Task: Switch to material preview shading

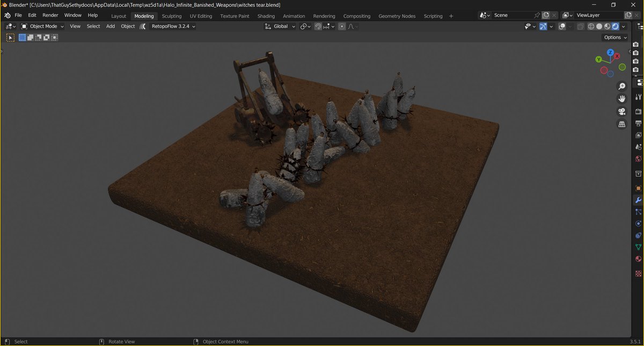Action: 607,26
